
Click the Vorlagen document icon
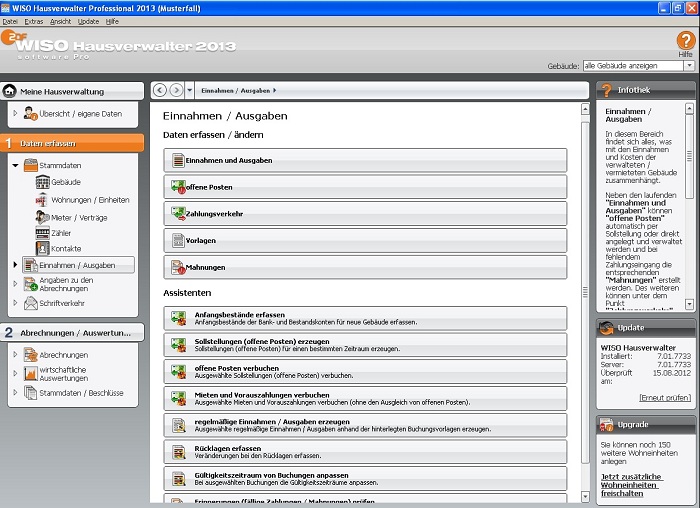pos(178,241)
